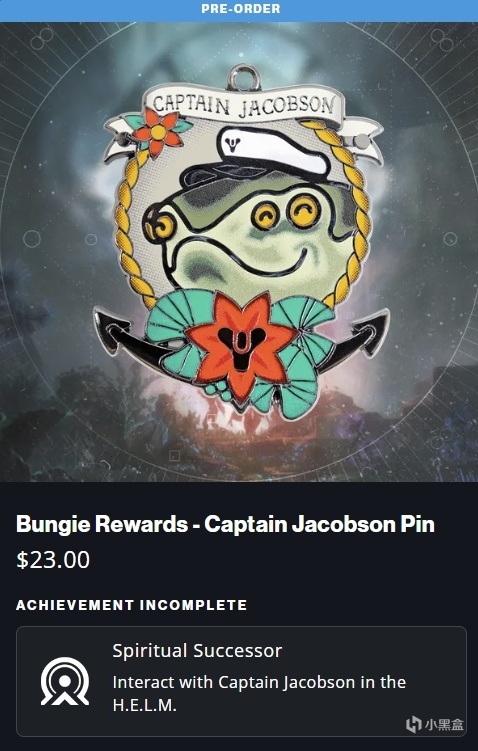Open the Captain Jacobson Pin product title
Viewport: 478px width, 751px height.
point(226,524)
